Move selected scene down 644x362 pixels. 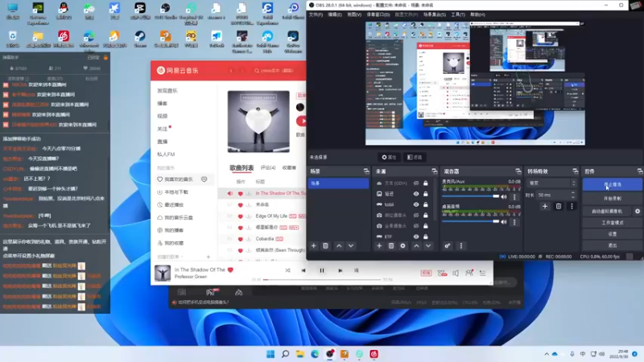(x=351, y=245)
